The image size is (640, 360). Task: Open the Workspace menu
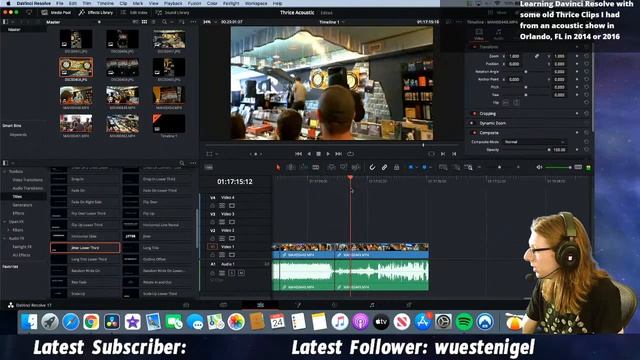pos(256,3)
